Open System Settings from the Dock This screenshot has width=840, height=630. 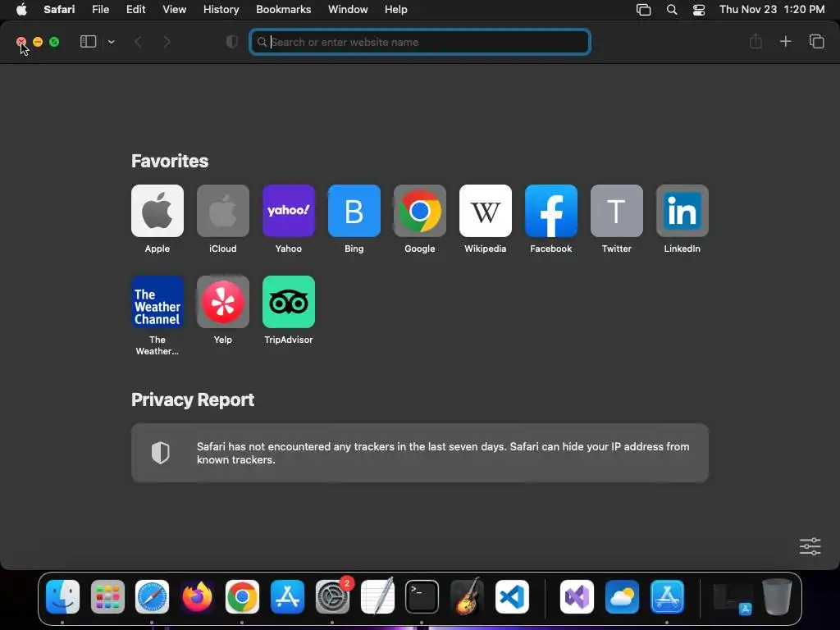pos(332,596)
